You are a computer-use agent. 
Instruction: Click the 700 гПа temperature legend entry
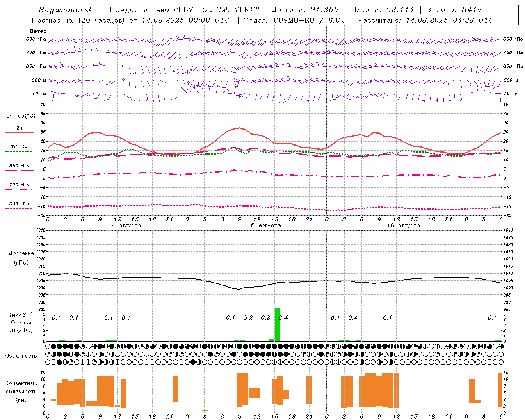19,185
